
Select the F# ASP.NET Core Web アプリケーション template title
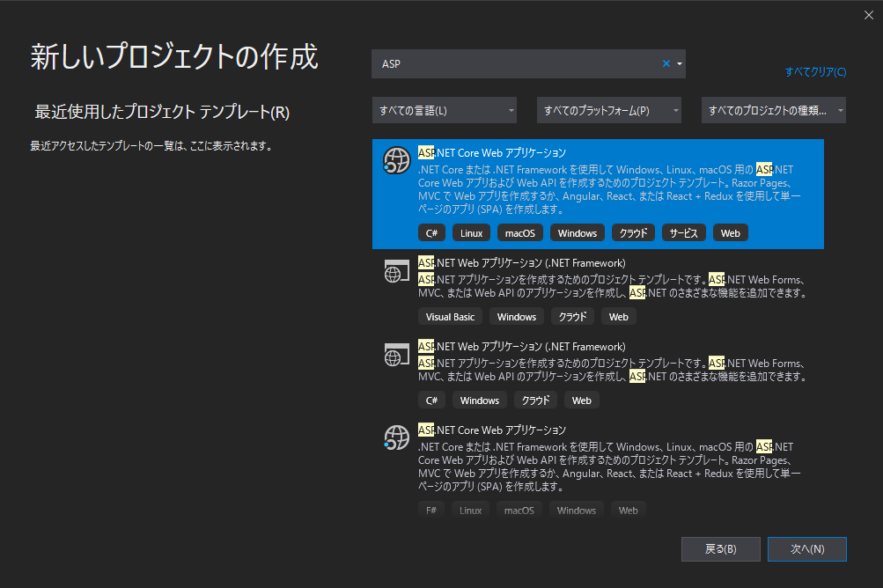491,430
